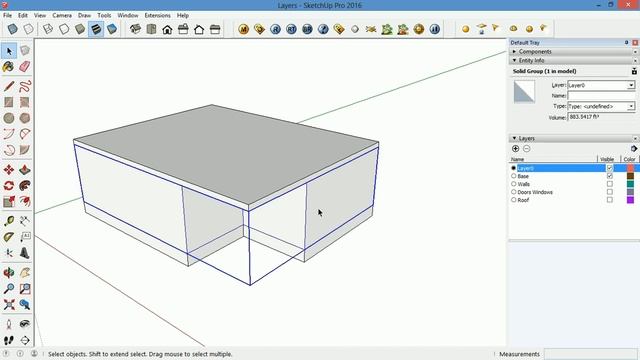Switch to Front view house icon
The image size is (640, 360).
pyautogui.click(x=167, y=29)
